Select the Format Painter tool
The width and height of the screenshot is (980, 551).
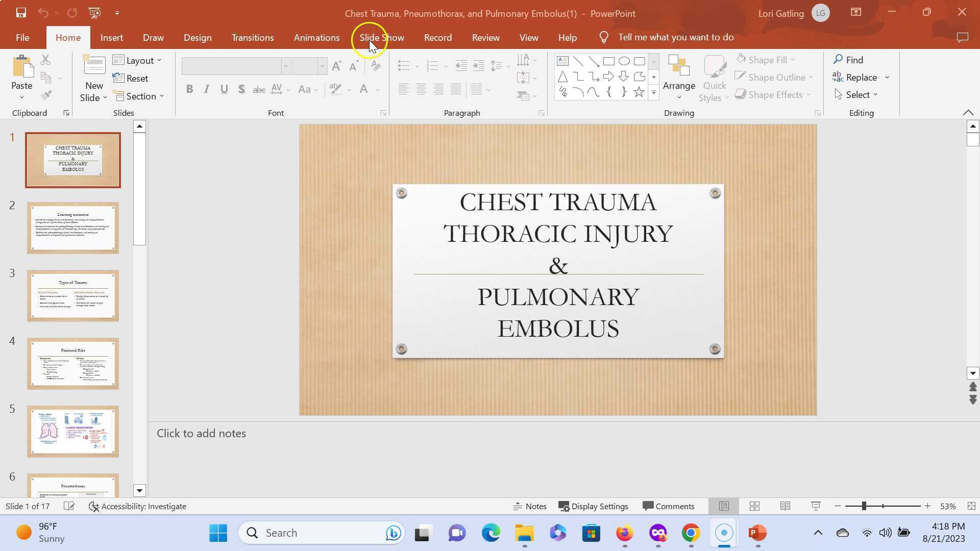click(x=45, y=94)
